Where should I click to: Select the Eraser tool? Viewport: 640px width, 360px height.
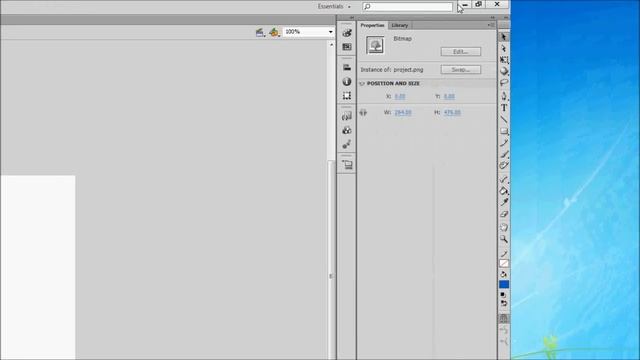pyautogui.click(x=504, y=214)
